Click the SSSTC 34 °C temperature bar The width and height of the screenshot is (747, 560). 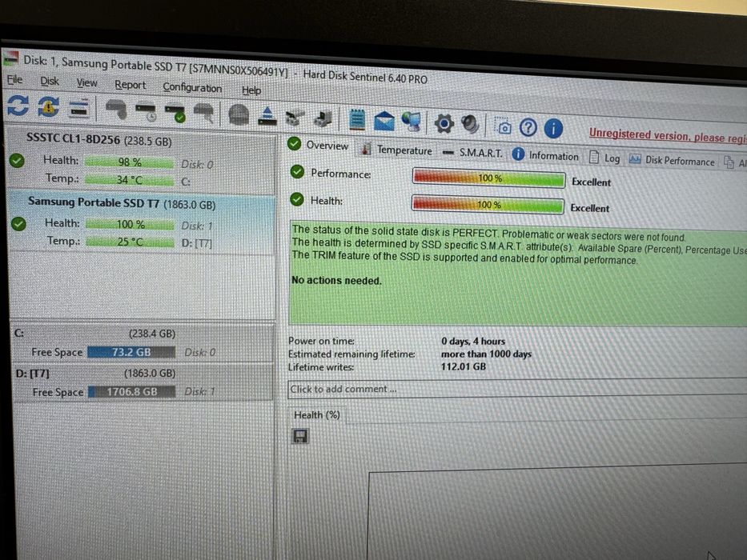tap(130, 180)
